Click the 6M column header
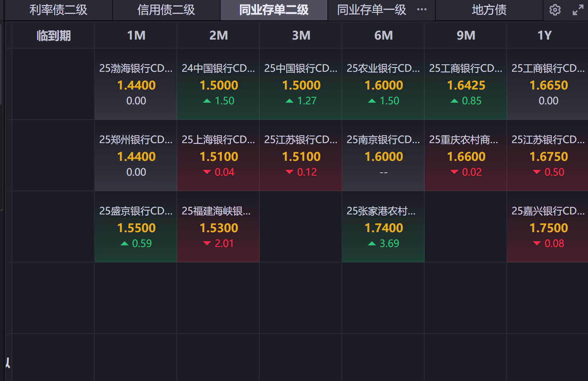Screen dimensions: 588x381 click(x=383, y=35)
